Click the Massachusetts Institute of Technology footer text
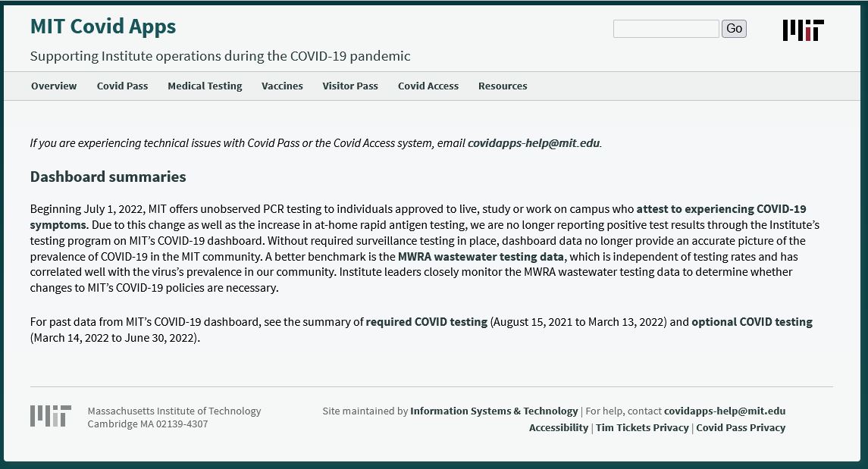This screenshot has height=469, width=868. pos(174,411)
